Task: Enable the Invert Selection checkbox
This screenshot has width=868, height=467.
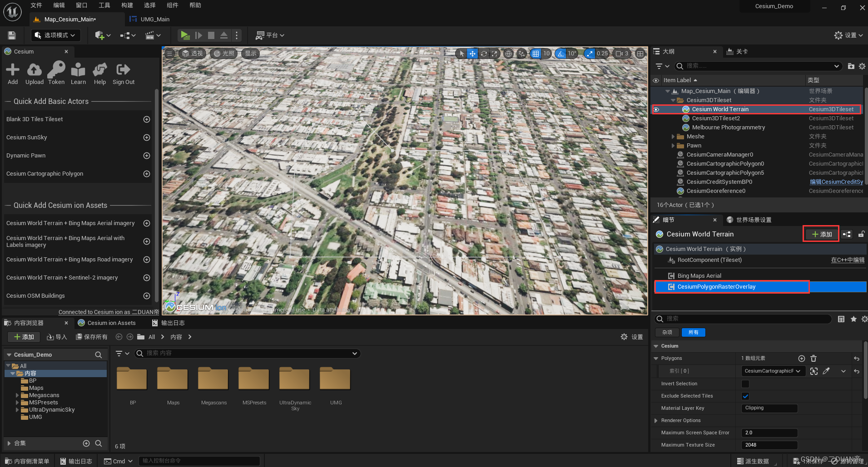Action: pos(744,383)
